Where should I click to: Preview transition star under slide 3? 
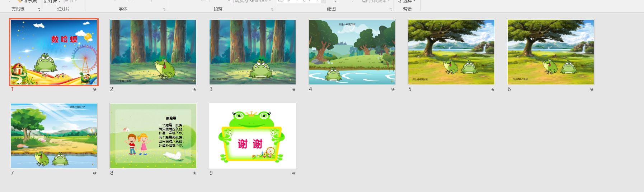(x=294, y=89)
